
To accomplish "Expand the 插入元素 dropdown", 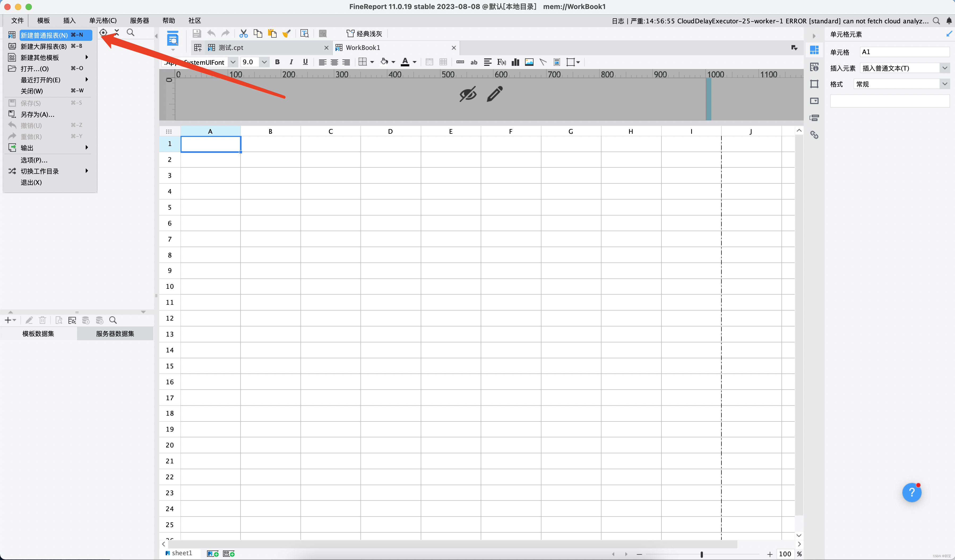I will [x=944, y=68].
